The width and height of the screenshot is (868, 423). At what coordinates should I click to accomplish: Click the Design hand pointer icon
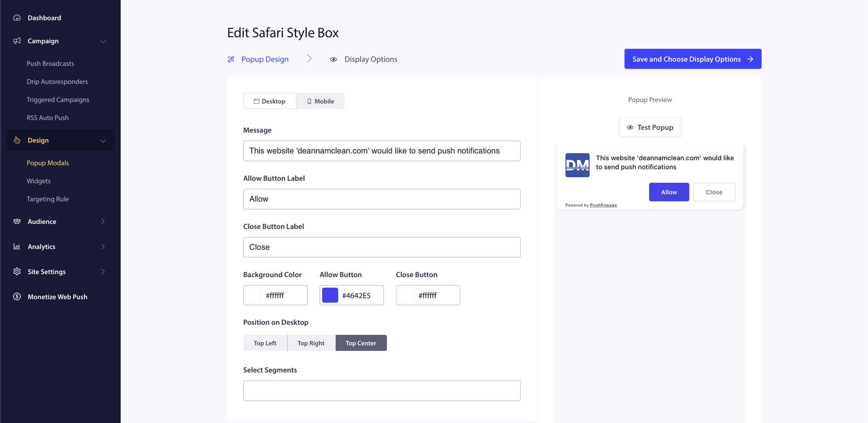[x=17, y=140]
